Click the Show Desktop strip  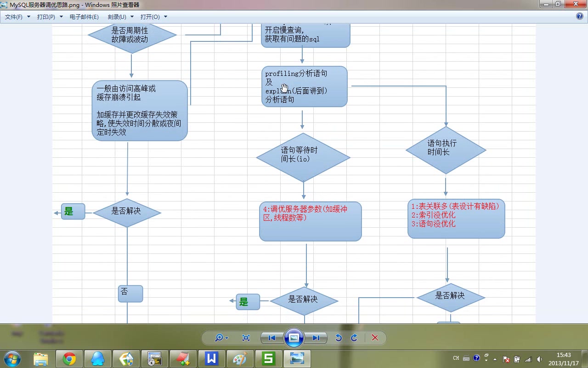(x=584, y=359)
